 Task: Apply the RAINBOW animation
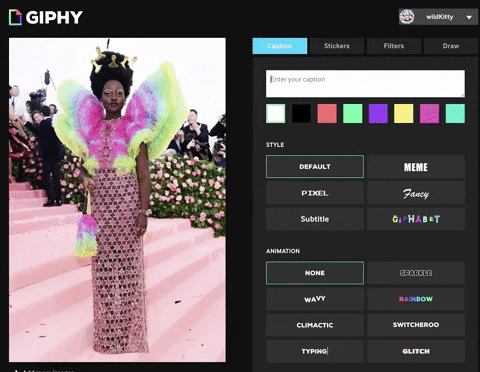point(416,299)
